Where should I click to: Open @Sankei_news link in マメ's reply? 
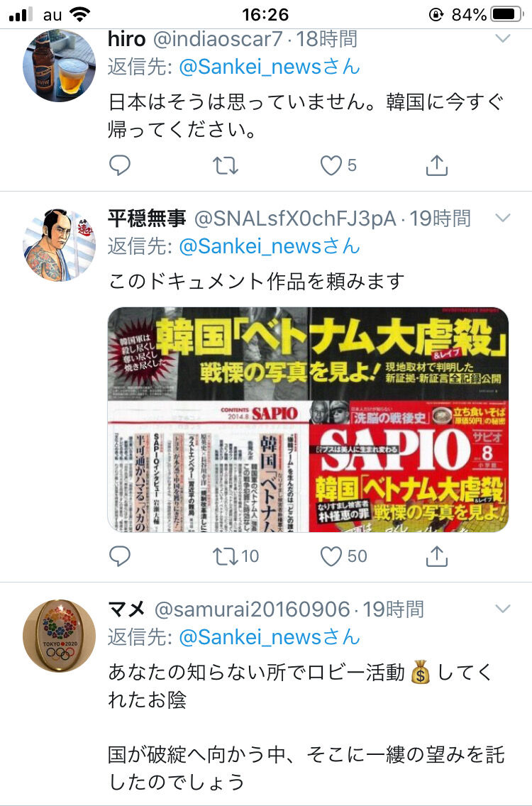coord(270,637)
